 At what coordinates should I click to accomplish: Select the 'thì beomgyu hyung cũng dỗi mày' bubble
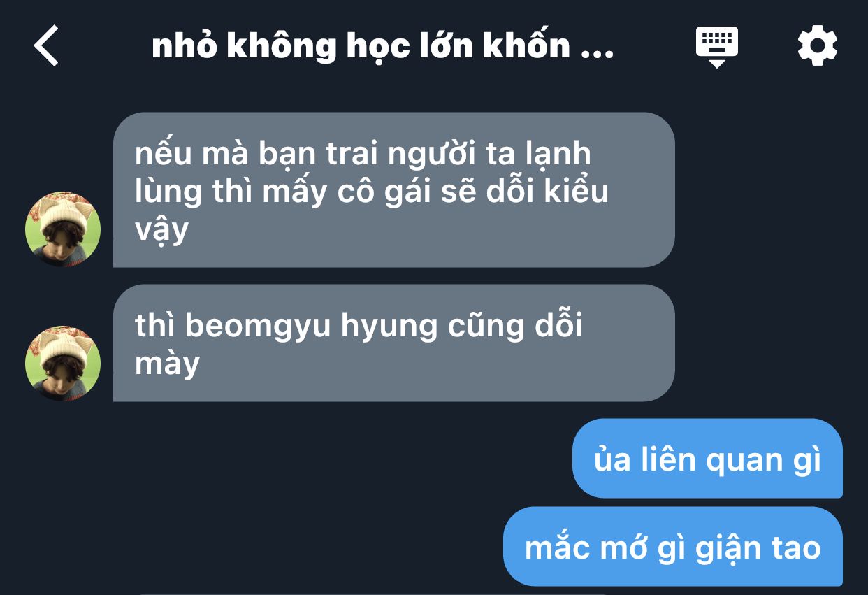coord(393,343)
